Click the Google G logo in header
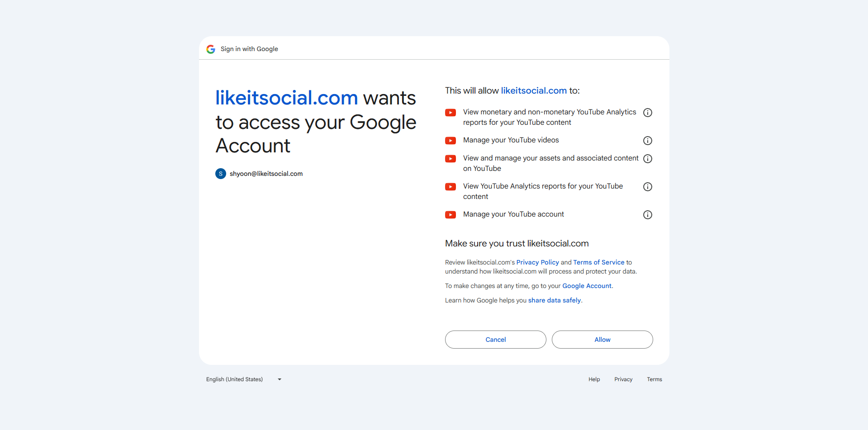 coord(211,49)
